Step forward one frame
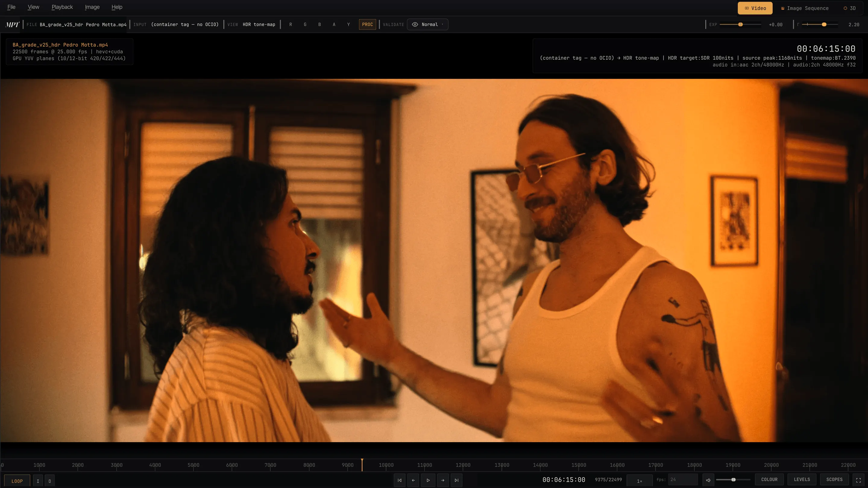Viewport: 868px width, 488px height. coord(443,480)
